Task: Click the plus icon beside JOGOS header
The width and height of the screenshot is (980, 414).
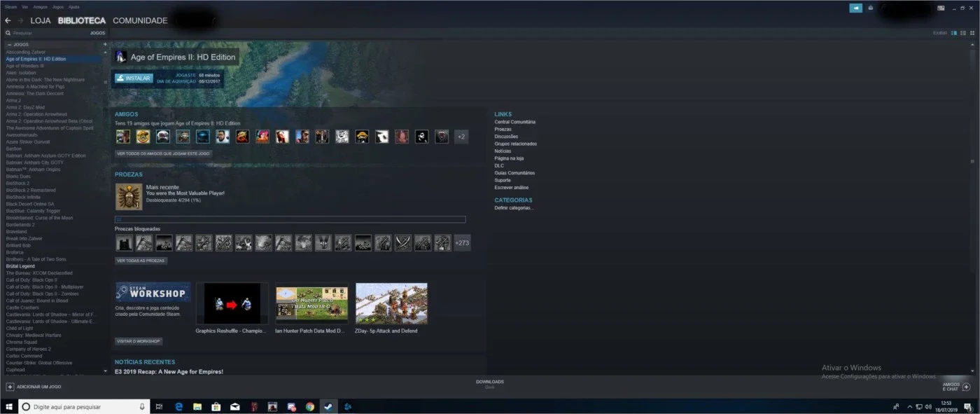Action: pyautogui.click(x=105, y=44)
